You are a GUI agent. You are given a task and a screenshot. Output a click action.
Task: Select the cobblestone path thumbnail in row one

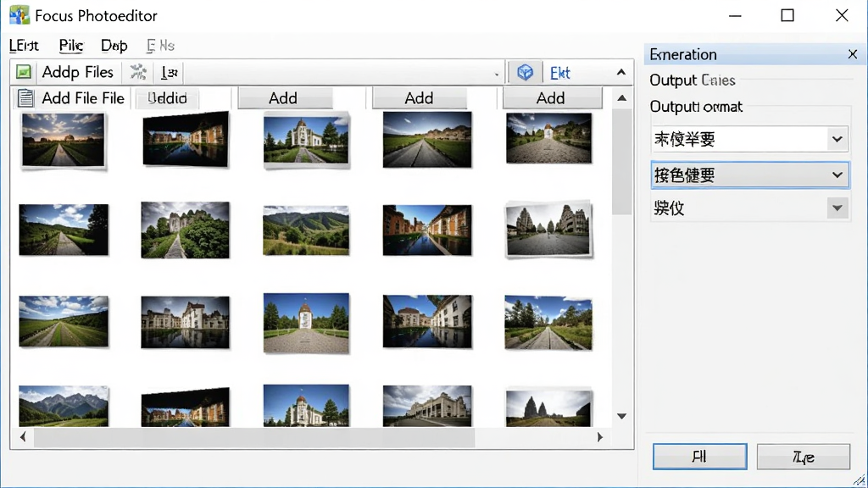(x=548, y=138)
